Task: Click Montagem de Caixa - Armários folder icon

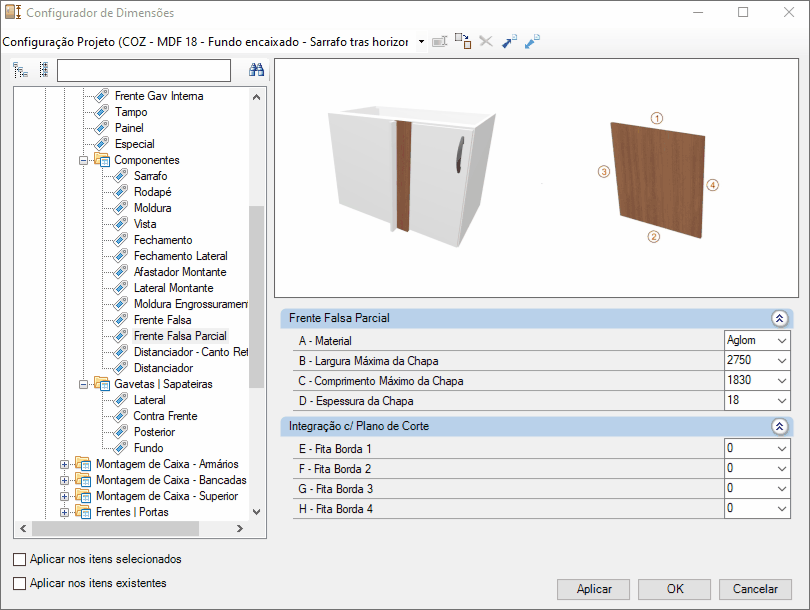Action: (x=83, y=464)
